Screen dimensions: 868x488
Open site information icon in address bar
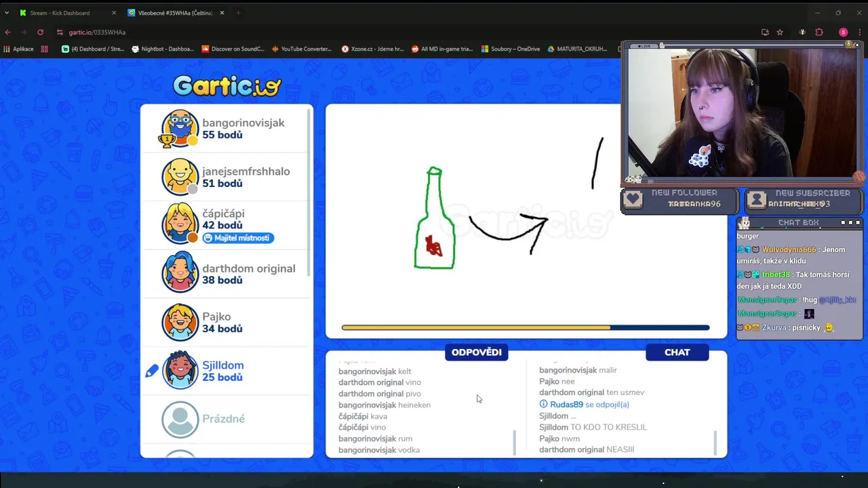pos(60,32)
